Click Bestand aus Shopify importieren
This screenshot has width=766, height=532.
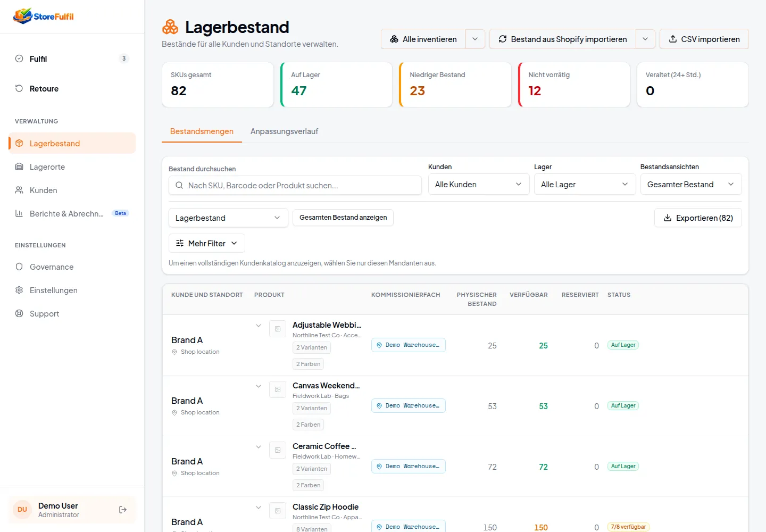[x=563, y=39]
